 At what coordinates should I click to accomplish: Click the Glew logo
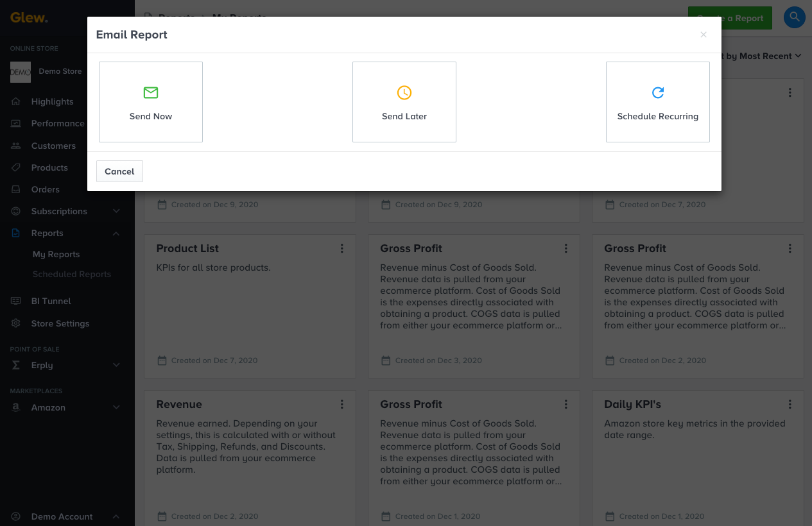29,17
